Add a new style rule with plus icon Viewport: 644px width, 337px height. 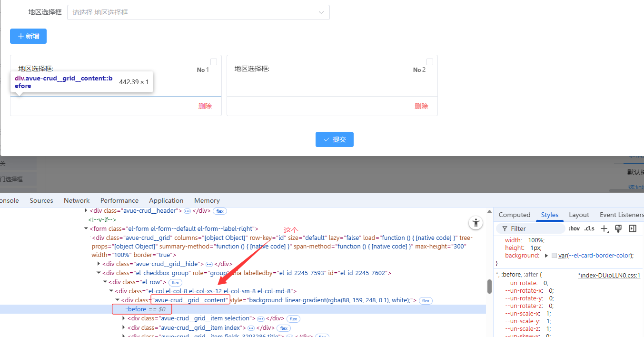point(604,228)
